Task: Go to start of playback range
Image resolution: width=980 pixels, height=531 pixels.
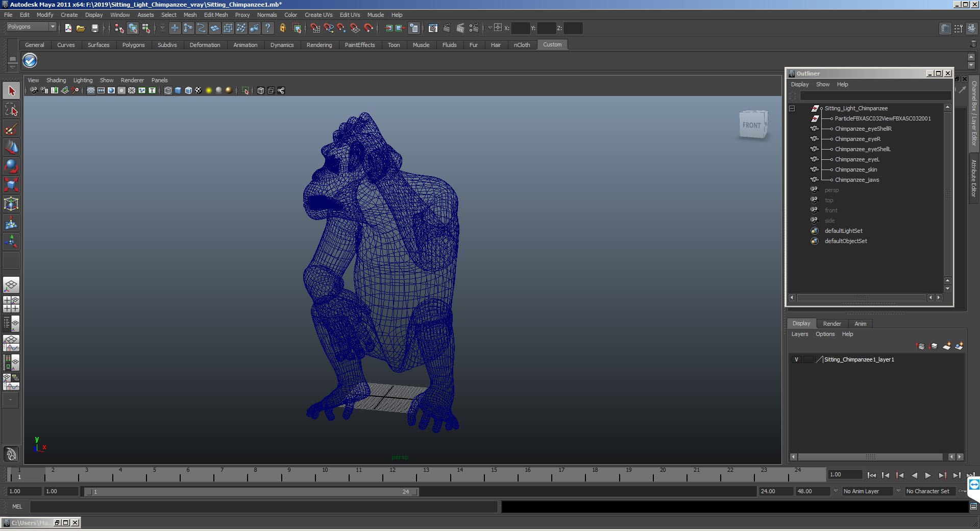Action: coord(872,475)
